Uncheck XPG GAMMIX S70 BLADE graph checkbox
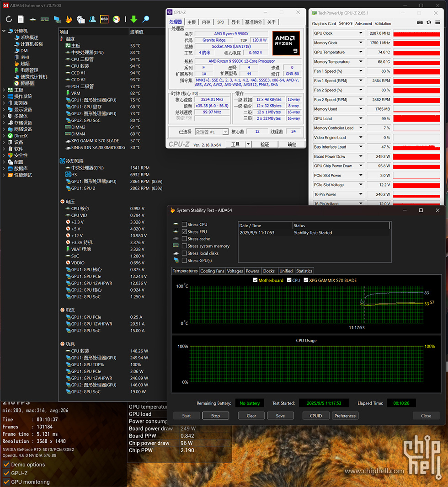 point(306,280)
